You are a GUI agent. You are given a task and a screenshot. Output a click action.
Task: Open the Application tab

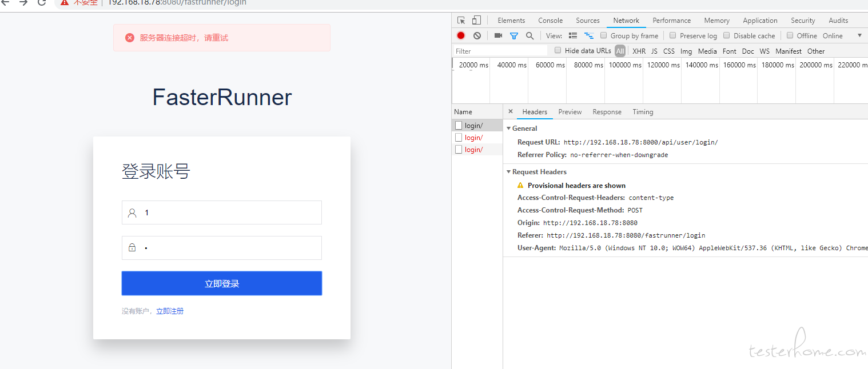point(760,21)
